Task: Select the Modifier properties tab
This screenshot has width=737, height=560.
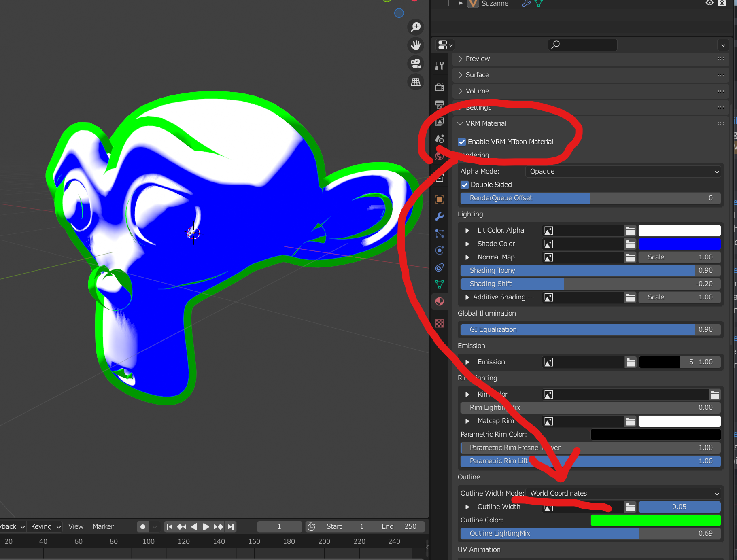Action: point(440,216)
